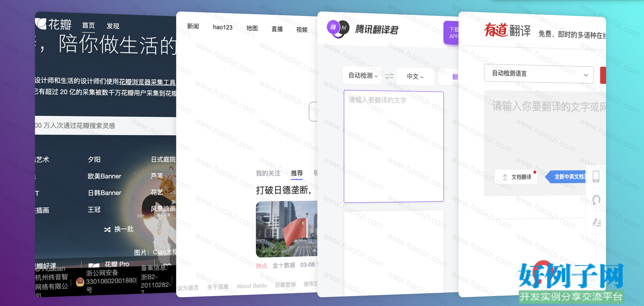Follow the 花瓣浏览器采集工具 link
The height and width of the screenshot is (306, 644).
147,82
